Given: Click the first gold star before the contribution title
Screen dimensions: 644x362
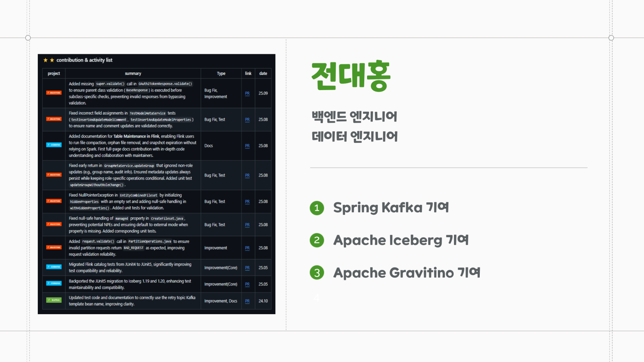Looking at the screenshot, I should 45,60.
